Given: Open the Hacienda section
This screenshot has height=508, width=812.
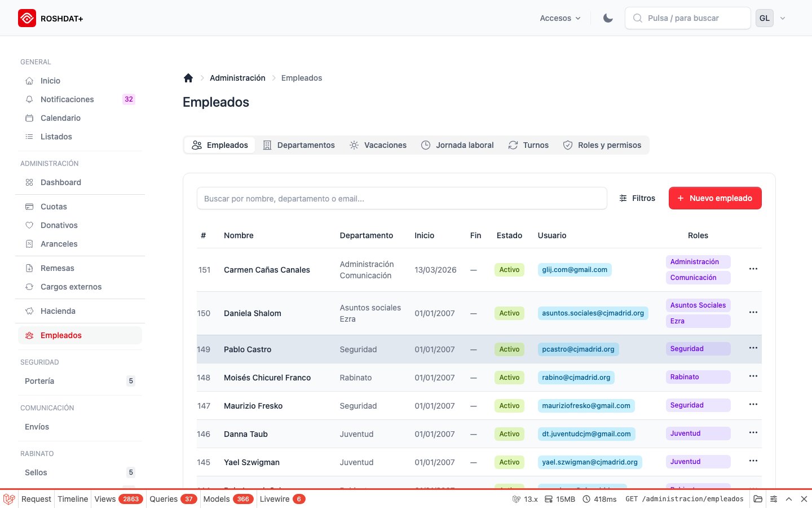Looking at the screenshot, I should click(x=58, y=311).
